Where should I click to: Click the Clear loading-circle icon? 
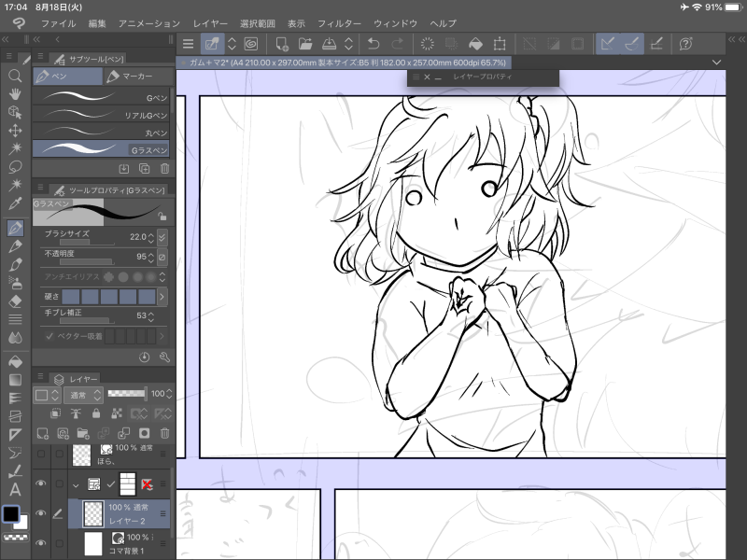(x=428, y=44)
